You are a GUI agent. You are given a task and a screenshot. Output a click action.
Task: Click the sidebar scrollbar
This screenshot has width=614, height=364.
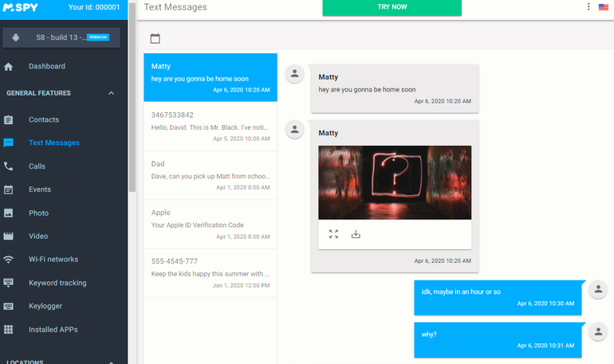132,98
